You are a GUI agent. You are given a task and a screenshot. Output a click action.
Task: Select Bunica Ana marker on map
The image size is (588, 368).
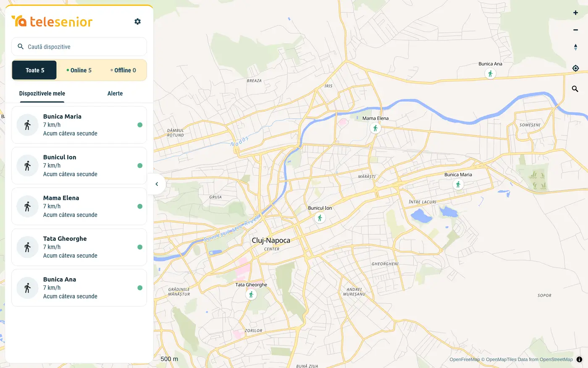(x=490, y=74)
